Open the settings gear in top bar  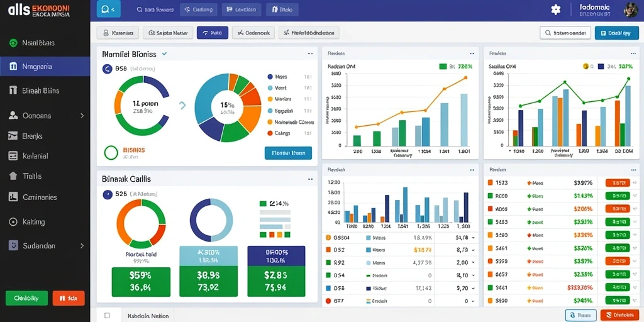click(556, 9)
